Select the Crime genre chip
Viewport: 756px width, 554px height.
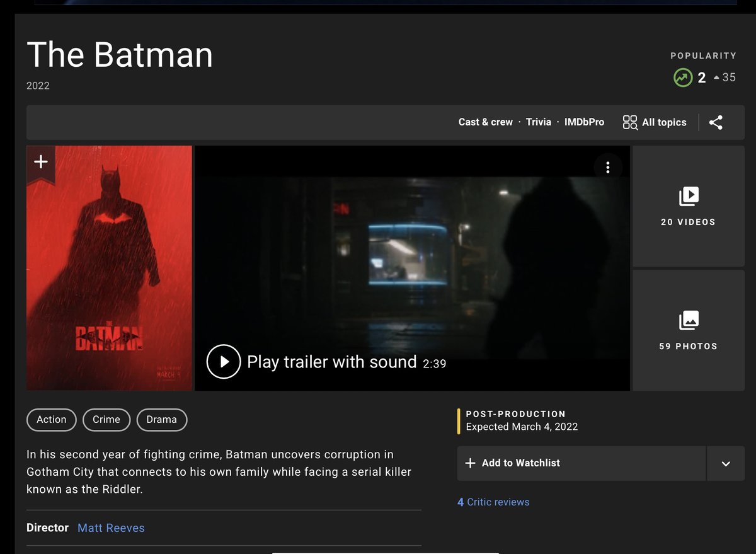click(106, 420)
